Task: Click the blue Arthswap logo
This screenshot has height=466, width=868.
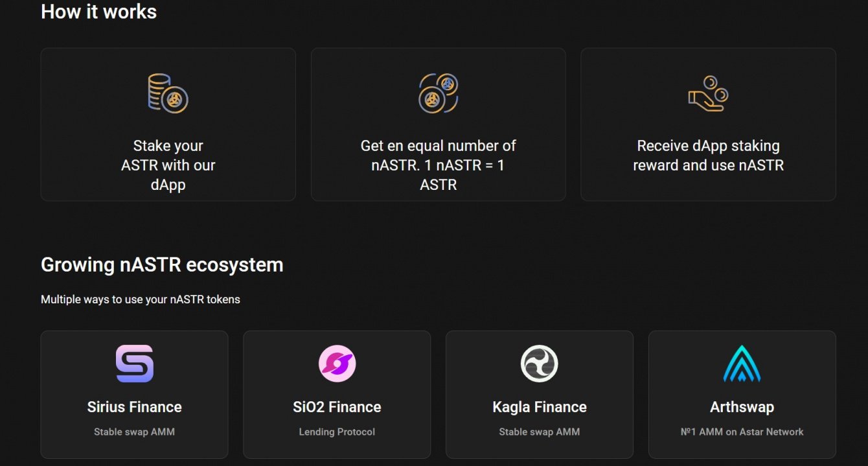Action: pos(742,364)
